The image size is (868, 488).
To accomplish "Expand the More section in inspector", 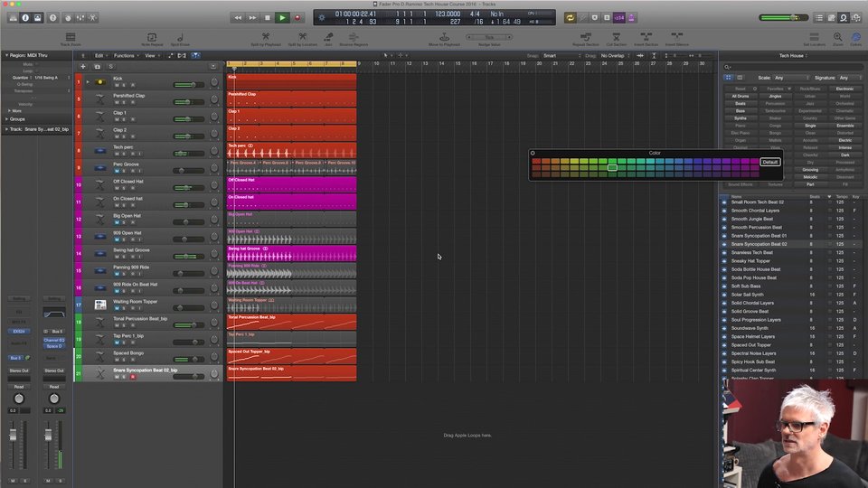I will [9, 110].
